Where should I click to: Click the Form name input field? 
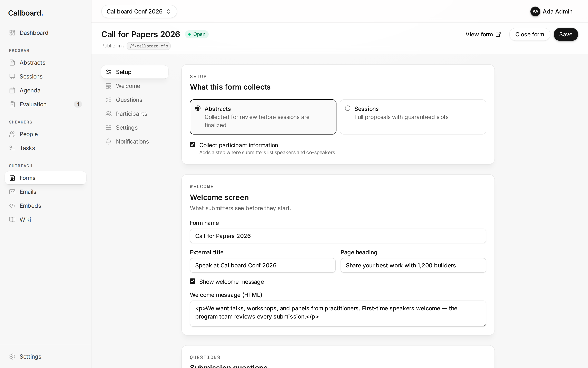pyautogui.click(x=338, y=236)
